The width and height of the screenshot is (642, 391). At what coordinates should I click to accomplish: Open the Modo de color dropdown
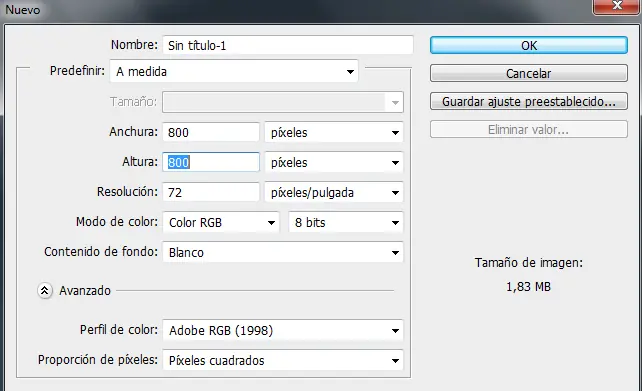click(x=221, y=222)
